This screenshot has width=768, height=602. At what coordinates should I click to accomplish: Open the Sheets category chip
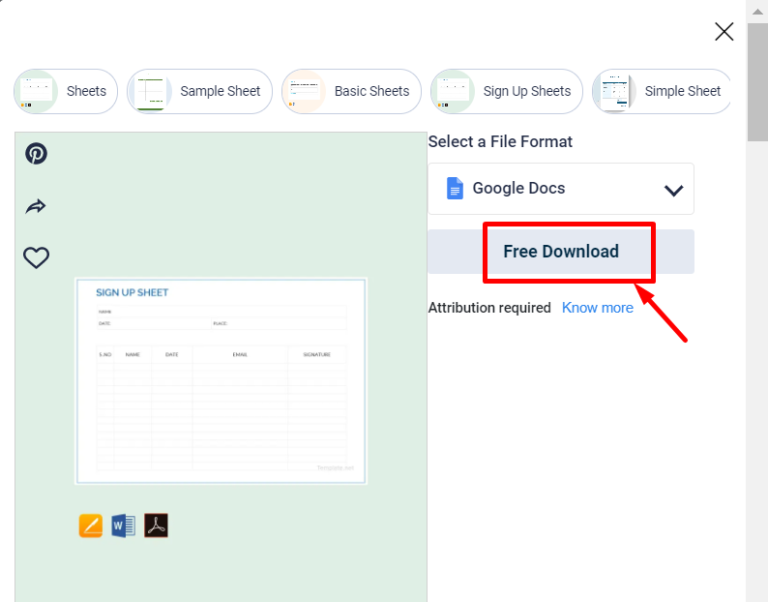pos(66,91)
